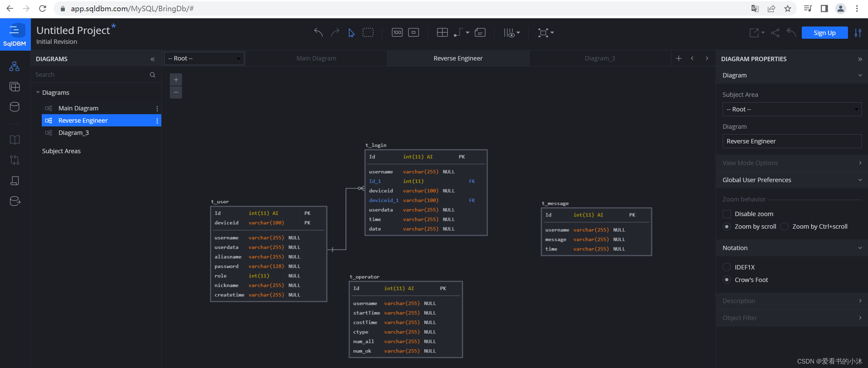868x368 pixels.
Task: Open the Compare revisions sidebar icon
Action: 15,160
